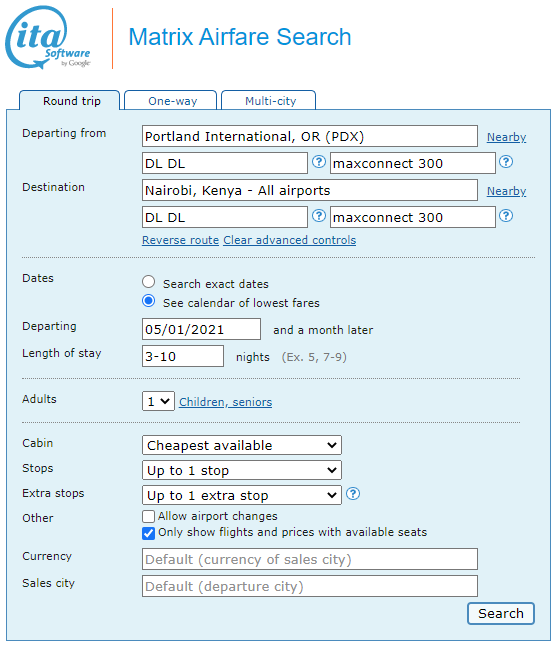Enable Allow airport changes checkbox
558x649 pixels.
click(148, 517)
